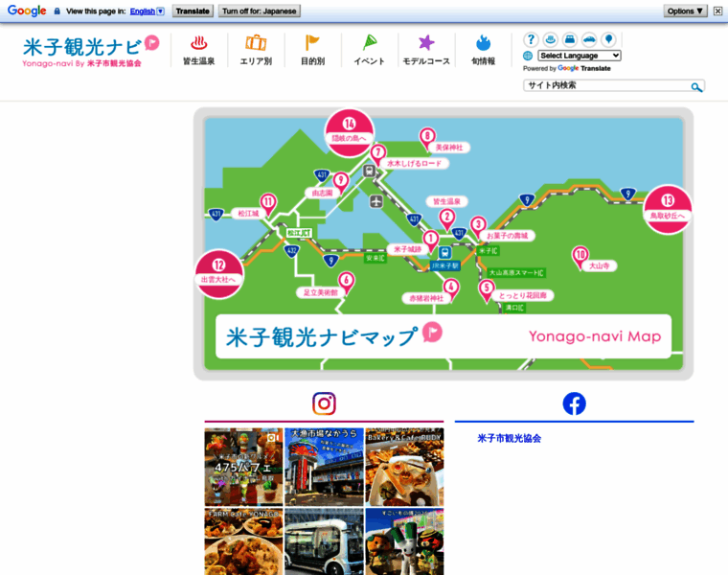Click the magnifier search icon
The height and width of the screenshot is (575, 728).
[x=696, y=87]
